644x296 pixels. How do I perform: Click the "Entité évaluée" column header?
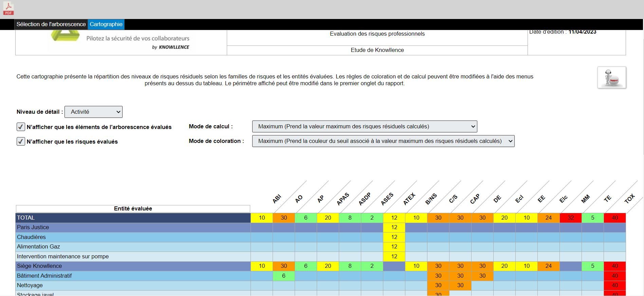pos(133,208)
